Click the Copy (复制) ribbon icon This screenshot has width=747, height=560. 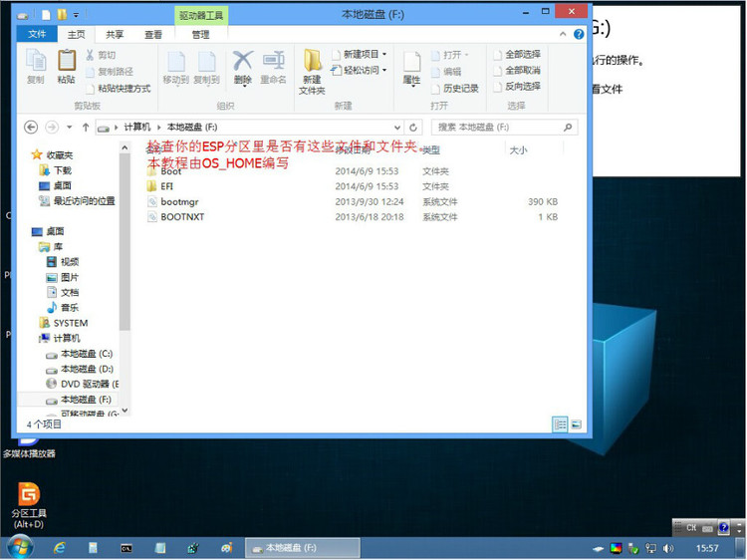pos(36,66)
